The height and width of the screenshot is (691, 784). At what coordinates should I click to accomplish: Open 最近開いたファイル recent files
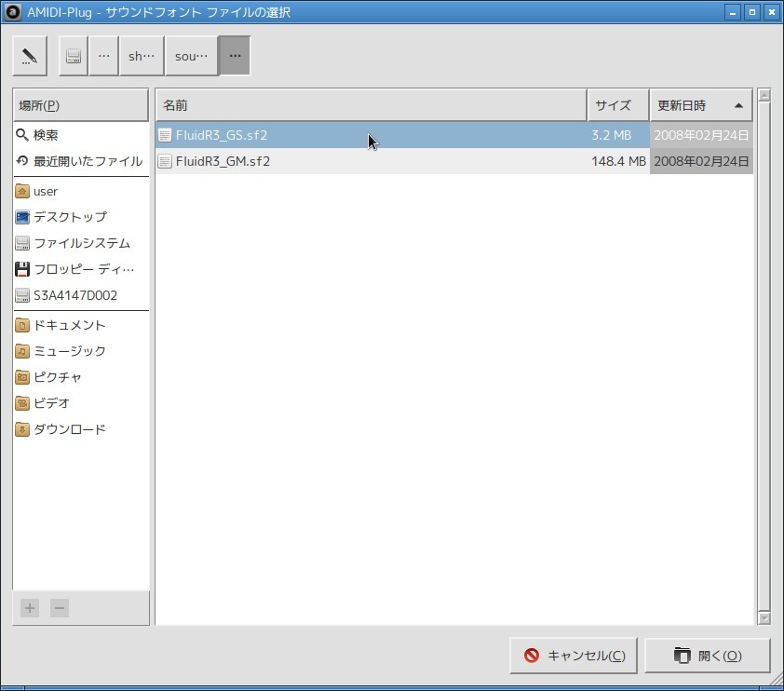pos(80,161)
